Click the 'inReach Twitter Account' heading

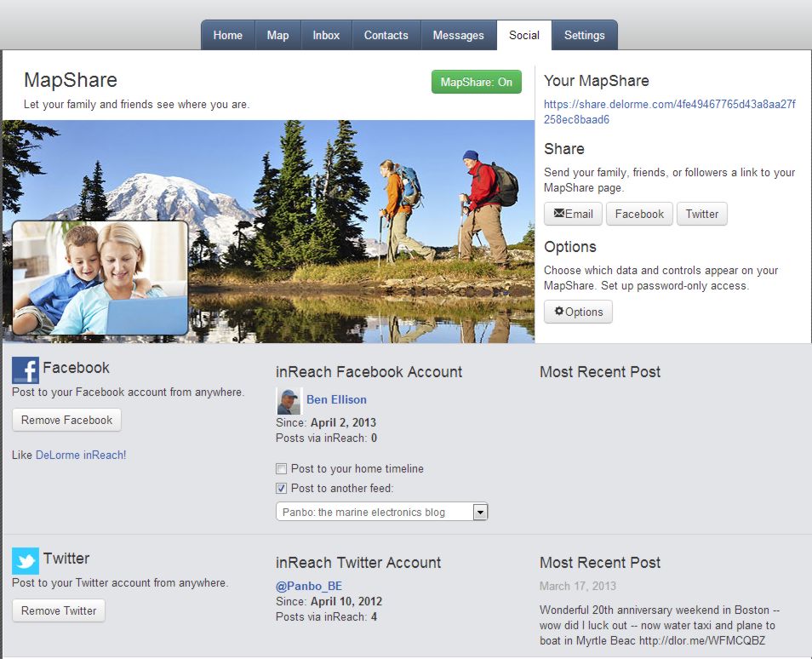tap(358, 563)
